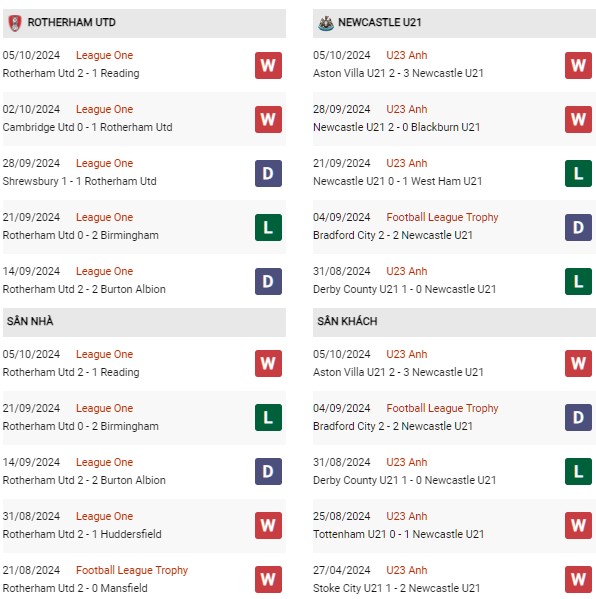Open the SÂN NHÀ home section header
Screen dimensions: 596x599
coord(144,322)
